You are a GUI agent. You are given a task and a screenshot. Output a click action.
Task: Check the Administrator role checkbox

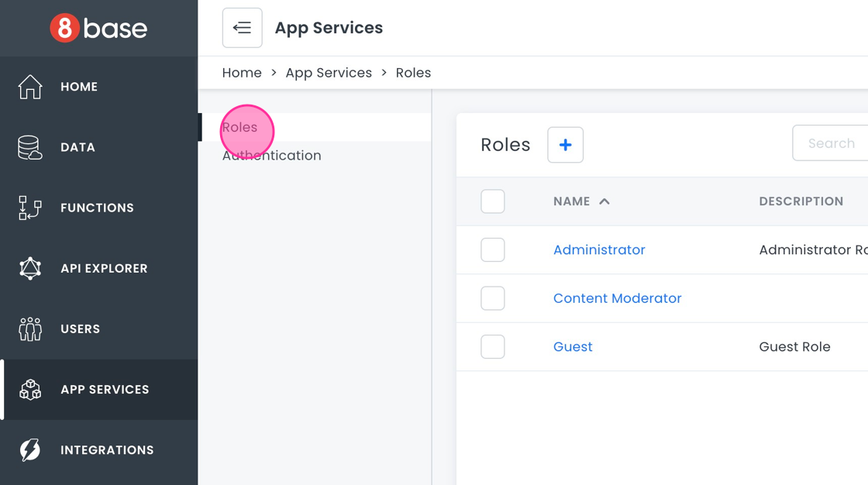pyautogui.click(x=493, y=250)
